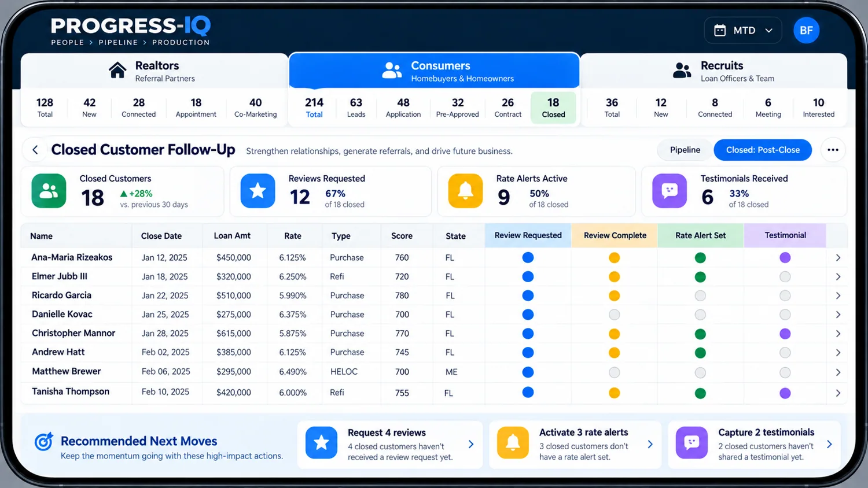Click the Review Requested column header
This screenshot has height=488, width=868.
[x=528, y=235]
